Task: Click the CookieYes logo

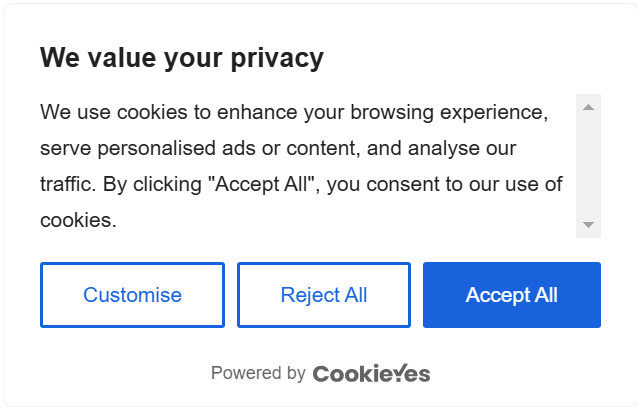Action: [371, 374]
